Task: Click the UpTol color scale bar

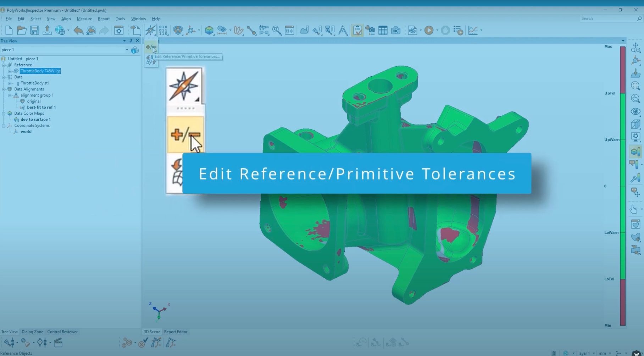Action: pyautogui.click(x=622, y=93)
